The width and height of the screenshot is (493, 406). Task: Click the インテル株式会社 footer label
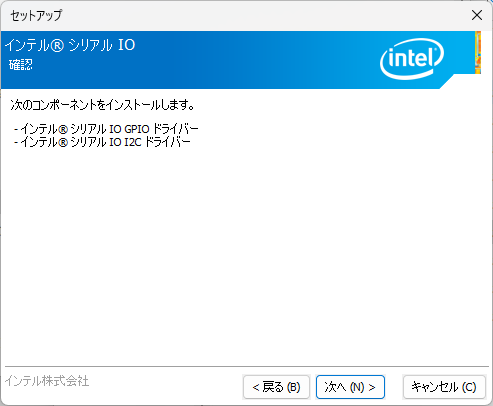click(47, 381)
